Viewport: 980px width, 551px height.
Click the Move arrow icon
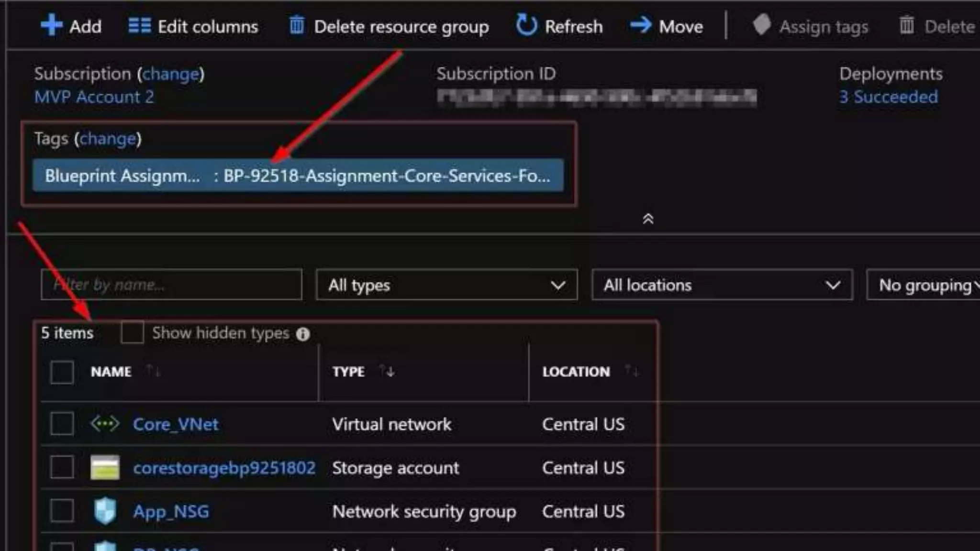pyautogui.click(x=641, y=25)
